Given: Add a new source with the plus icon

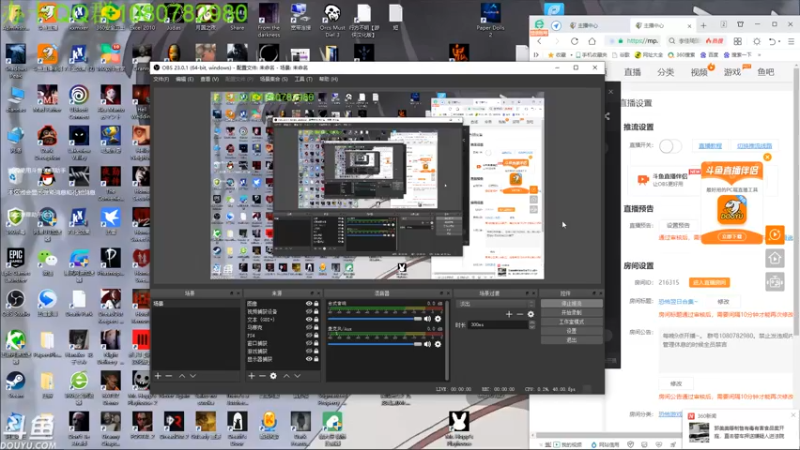Looking at the screenshot, I should 251,376.
